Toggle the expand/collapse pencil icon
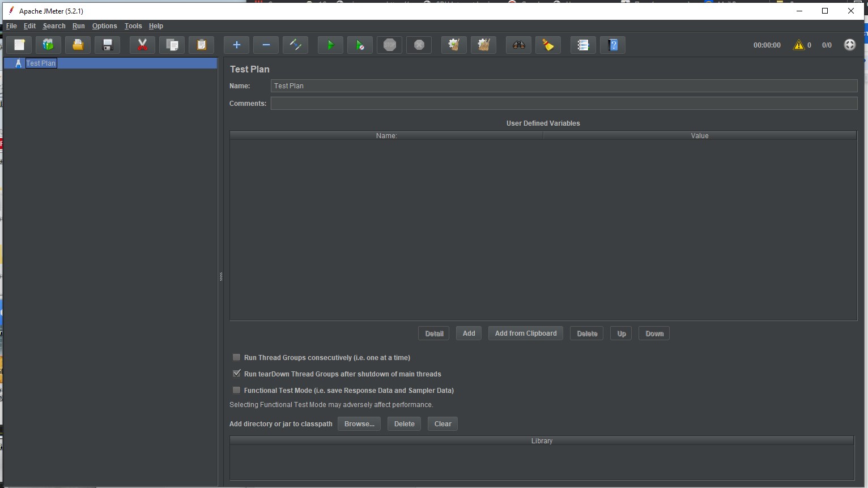 [295, 45]
